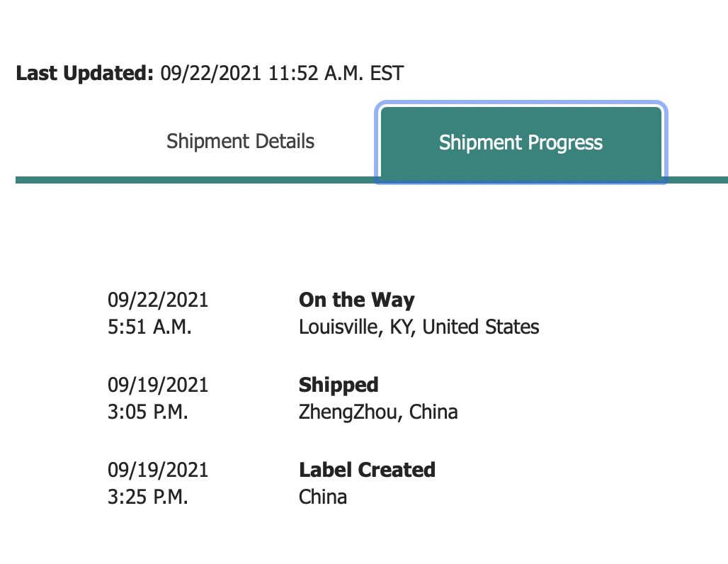The height and width of the screenshot is (564, 728).
Task: Click the date in the Last Updated line
Action: [211, 73]
